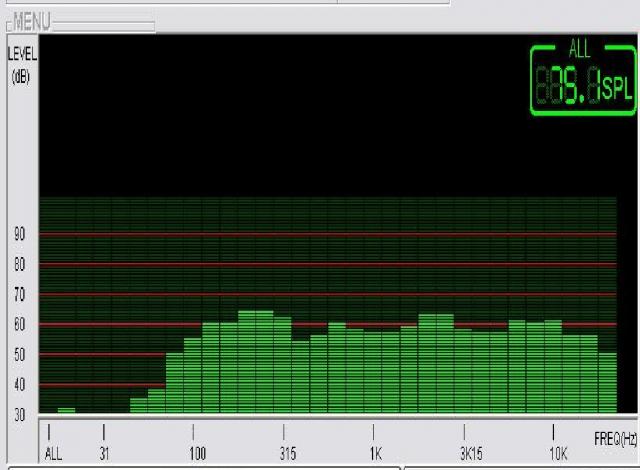Click the 50 dB level label
This screenshot has width=640, height=470.
click(x=19, y=355)
